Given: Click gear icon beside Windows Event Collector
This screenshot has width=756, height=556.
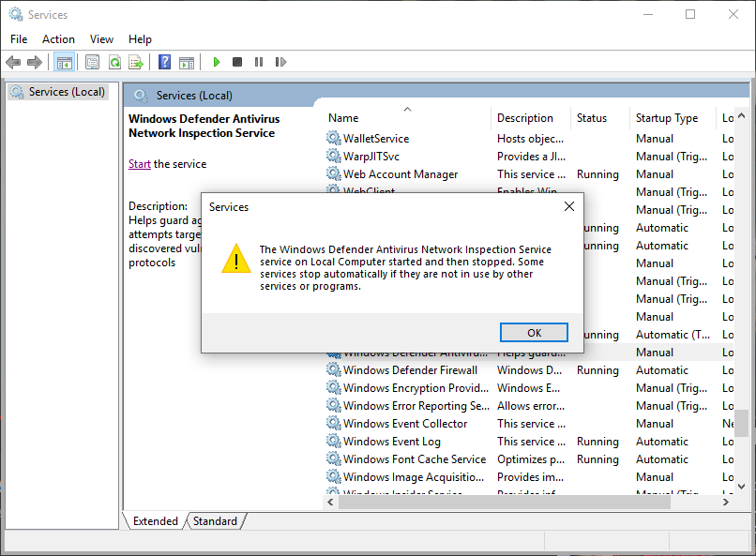Looking at the screenshot, I should tap(334, 424).
